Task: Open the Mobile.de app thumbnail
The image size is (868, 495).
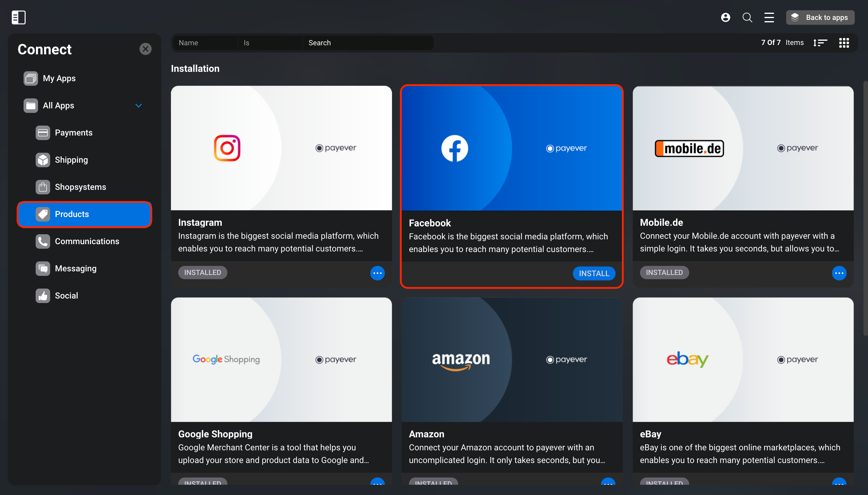Action: click(x=743, y=148)
